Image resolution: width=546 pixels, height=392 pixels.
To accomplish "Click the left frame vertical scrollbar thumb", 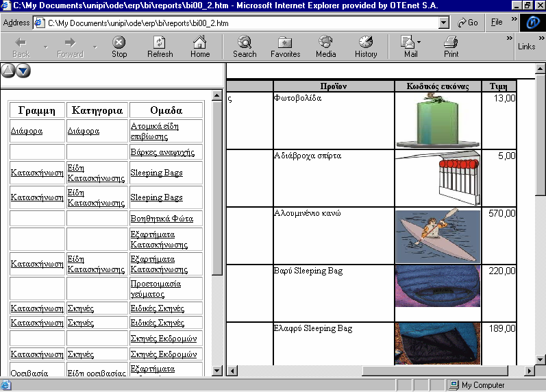I will click(x=217, y=188).
